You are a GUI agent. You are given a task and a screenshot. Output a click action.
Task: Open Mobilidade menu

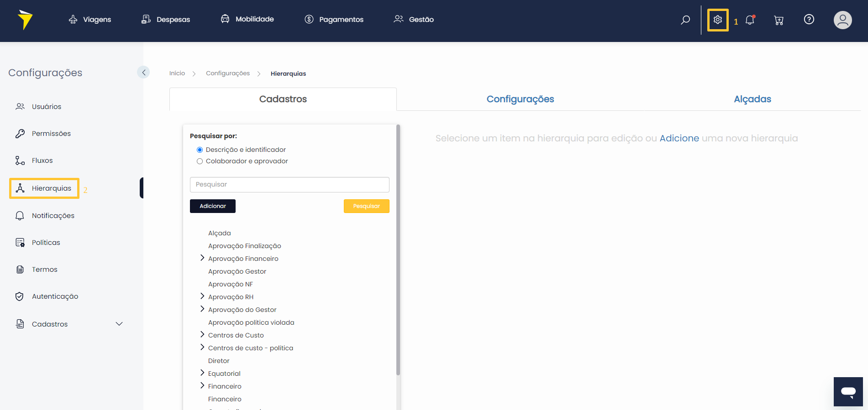247,19
